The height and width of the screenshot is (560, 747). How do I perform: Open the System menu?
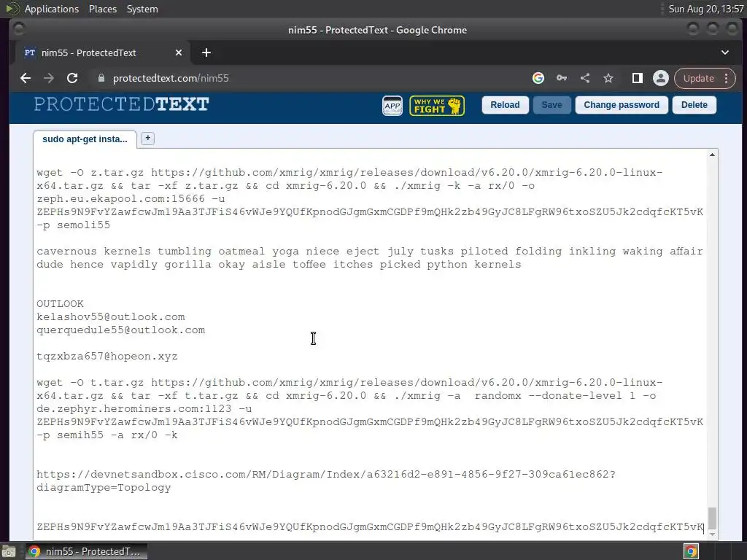click(142, 9)
